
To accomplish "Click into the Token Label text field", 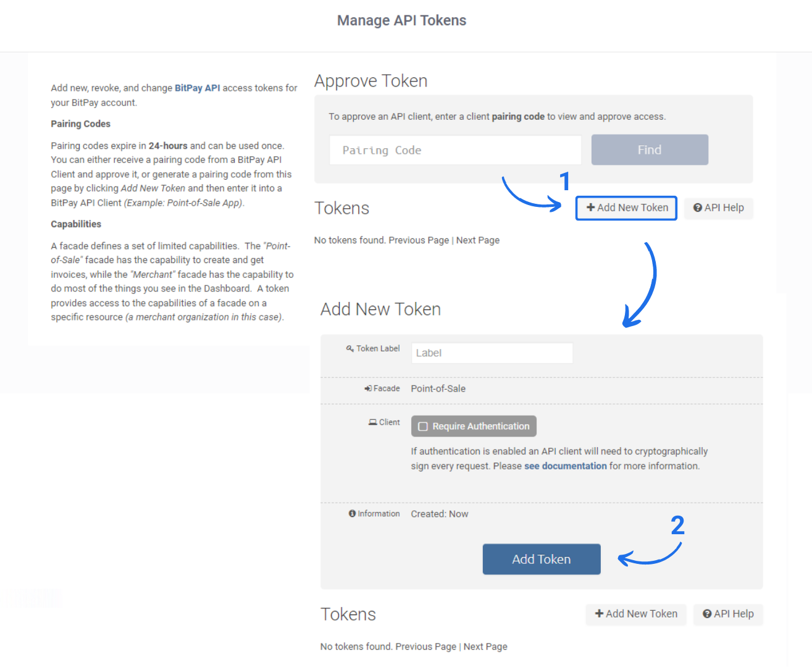I will click(492, 353).
